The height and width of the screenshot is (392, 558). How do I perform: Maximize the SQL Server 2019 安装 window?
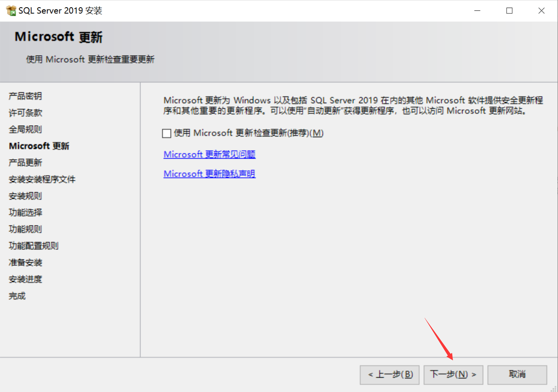[x=509, y=11]
